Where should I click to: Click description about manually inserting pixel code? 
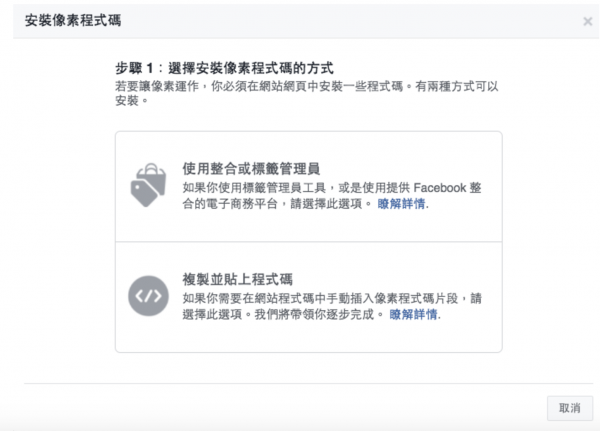click(332, 306)
